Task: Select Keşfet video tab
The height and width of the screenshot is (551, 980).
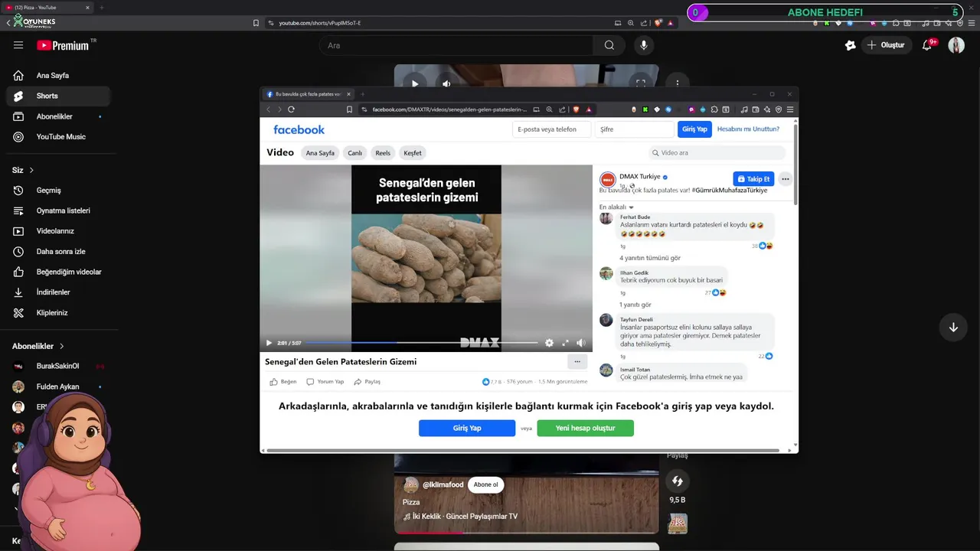Action: pos(413,153)
